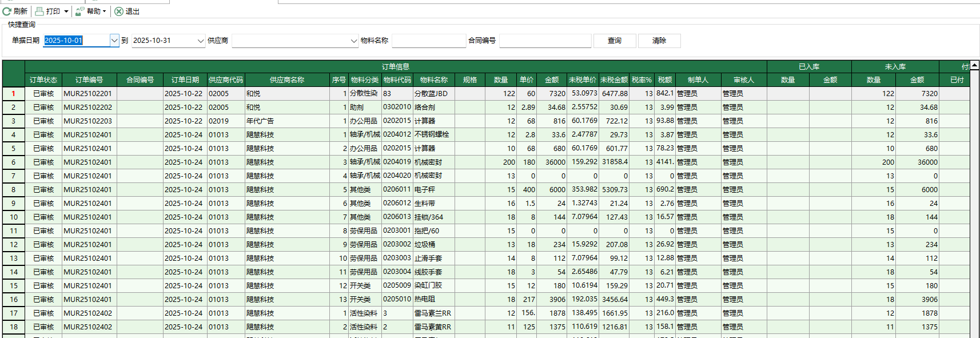Click the 打印 printer icon
Viewport: 980px width, 338px height.
[39, 11]
